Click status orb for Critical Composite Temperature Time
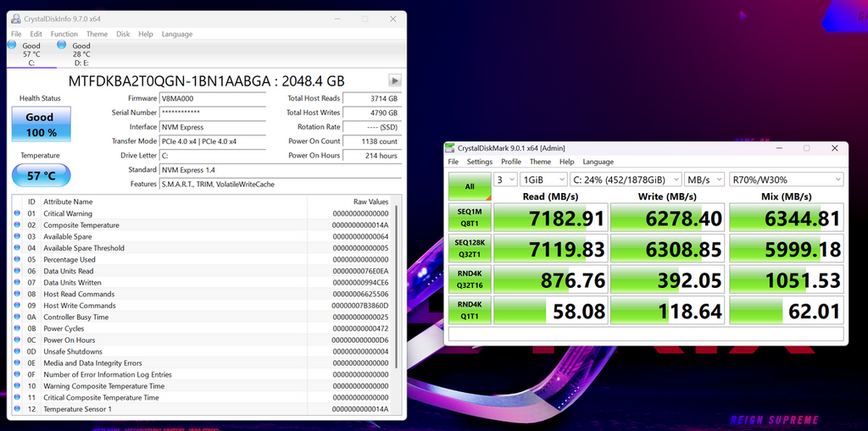 tap(17, 397)
